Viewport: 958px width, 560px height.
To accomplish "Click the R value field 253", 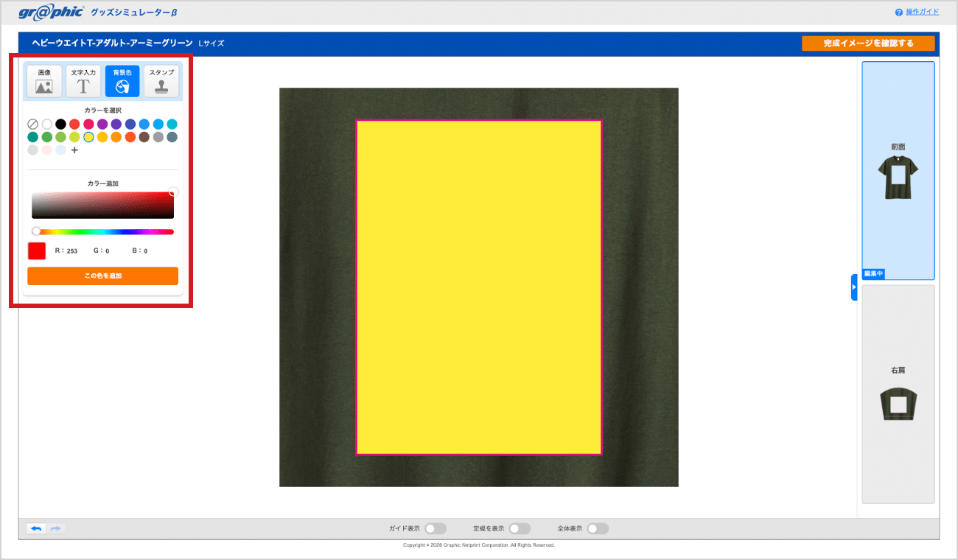I will coord(72,251).
